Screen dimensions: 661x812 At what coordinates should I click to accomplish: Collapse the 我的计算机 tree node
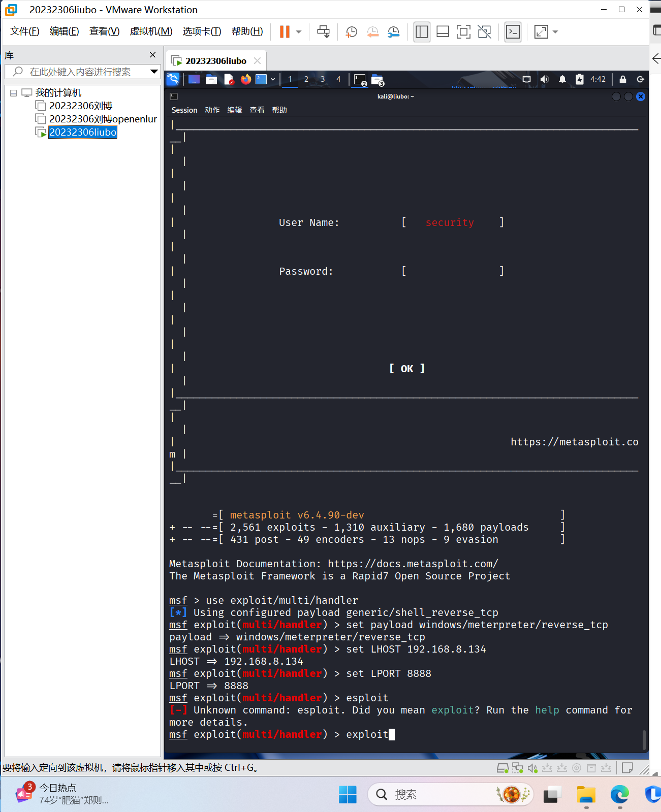(x=14, y=93)
